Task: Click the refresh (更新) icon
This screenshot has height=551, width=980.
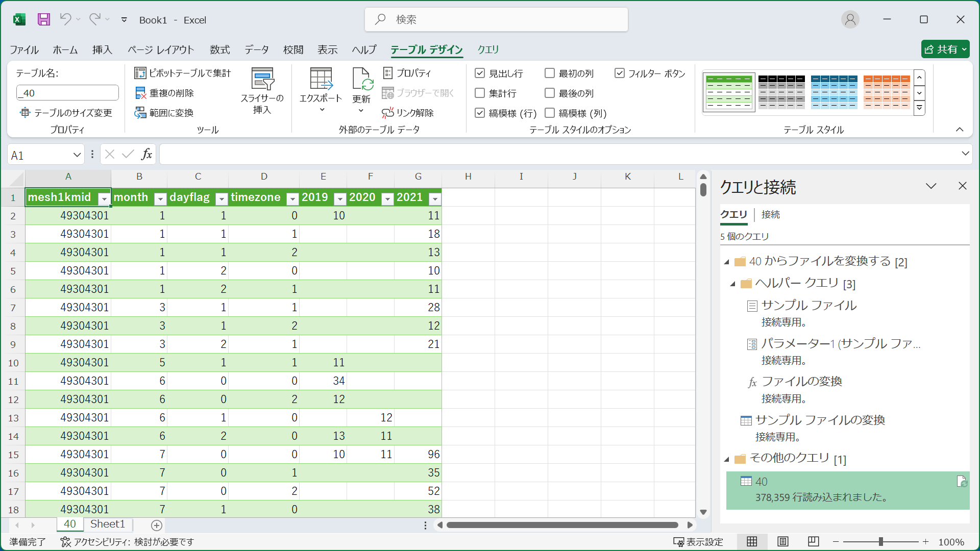Action: (362, 79)
